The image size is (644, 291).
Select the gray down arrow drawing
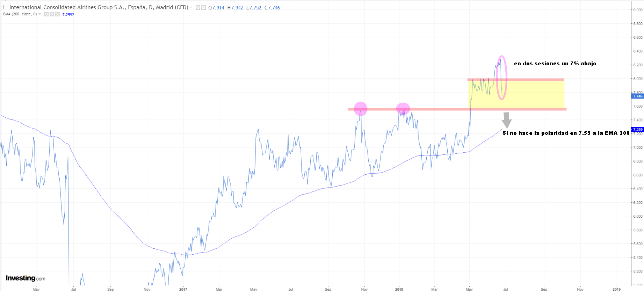pos(506,120)
